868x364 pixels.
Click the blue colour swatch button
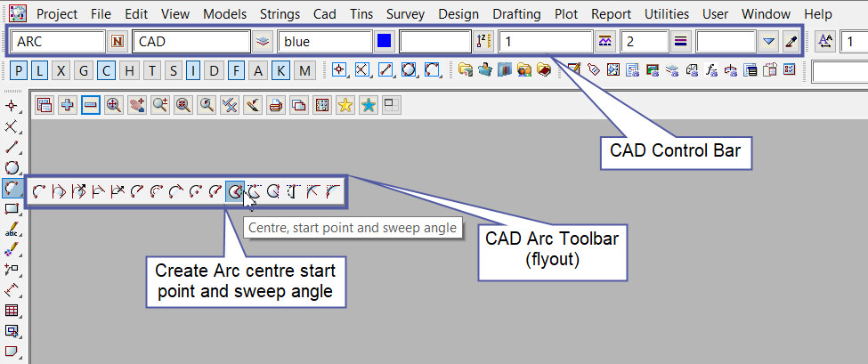384,42
